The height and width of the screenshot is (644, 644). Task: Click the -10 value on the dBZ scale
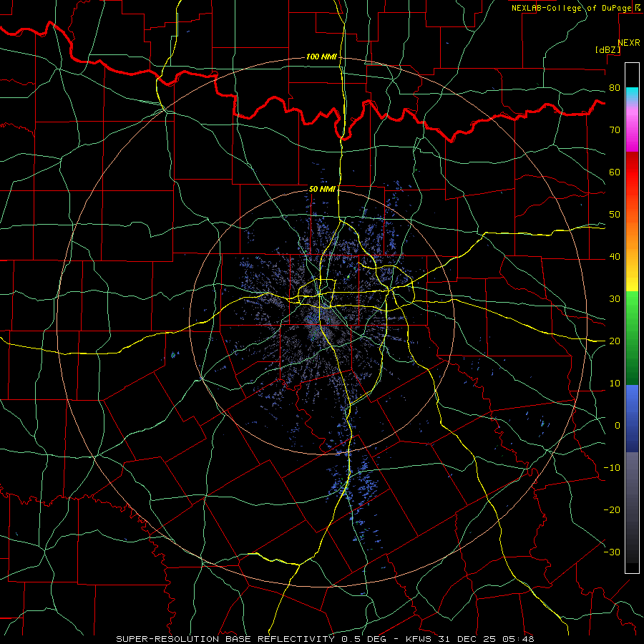[612, 467]
